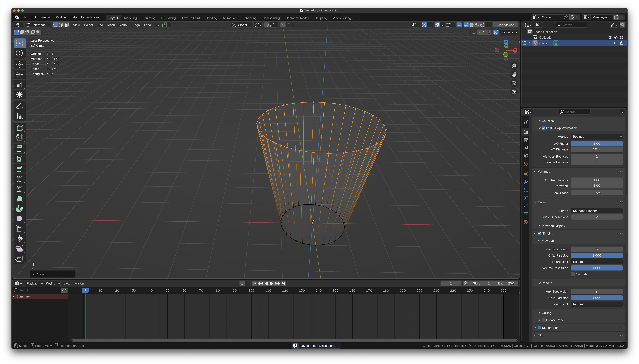Open the Modifiers wrench properties tab
The image size is (639, 364).
pyautogui.click(x=525, y=182)
